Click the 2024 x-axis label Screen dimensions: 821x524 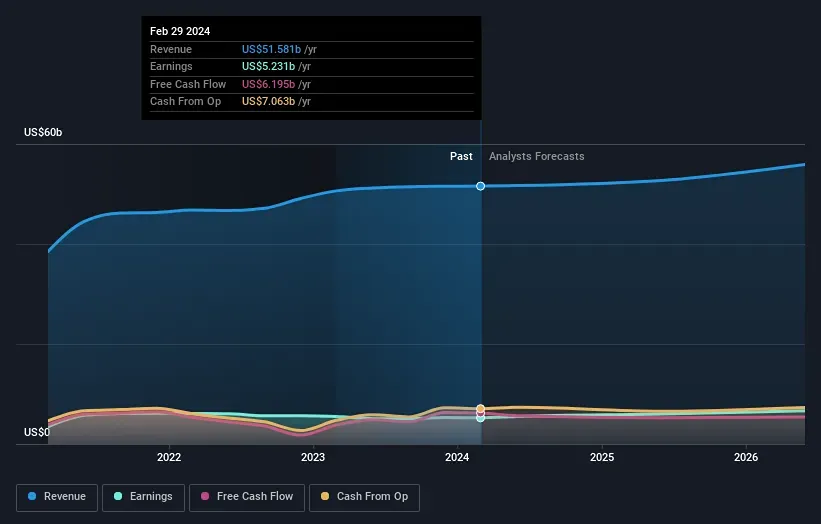[457, 457]
